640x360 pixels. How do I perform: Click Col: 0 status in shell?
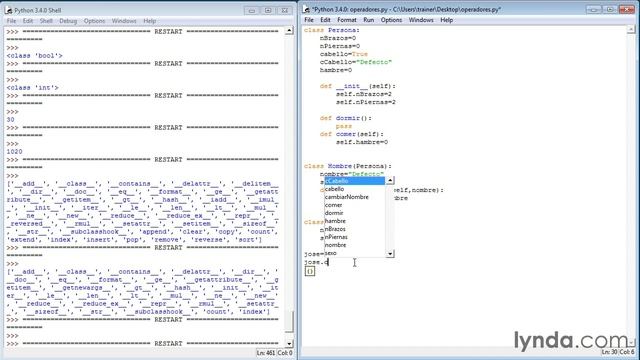(285, 353)
